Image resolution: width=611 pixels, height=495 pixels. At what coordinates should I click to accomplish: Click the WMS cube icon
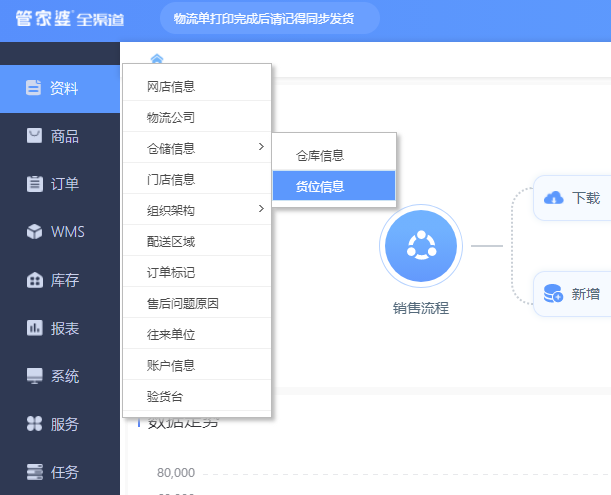point(35,232)
